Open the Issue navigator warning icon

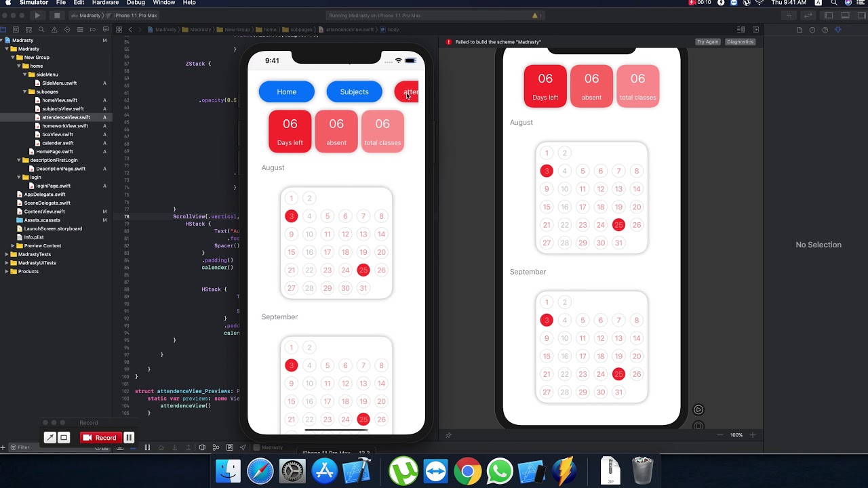(54, 30)
